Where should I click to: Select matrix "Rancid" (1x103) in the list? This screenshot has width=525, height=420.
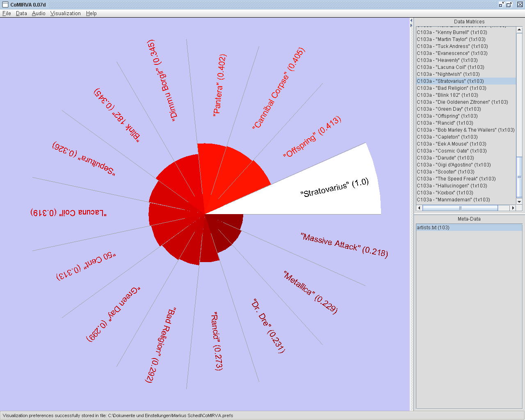tap(466, 123)
